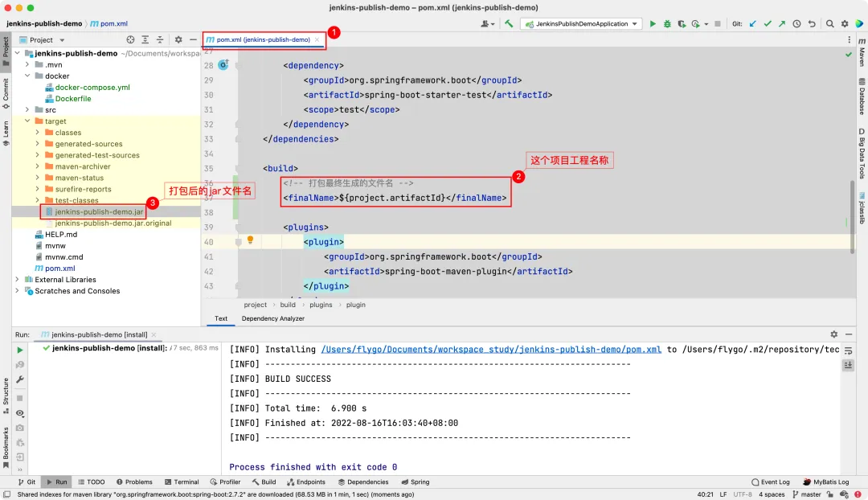The width and height of the screenshot is (868, 500).
Task: Click the yellow lightbulb on line 40
Action: coord(250,240)
